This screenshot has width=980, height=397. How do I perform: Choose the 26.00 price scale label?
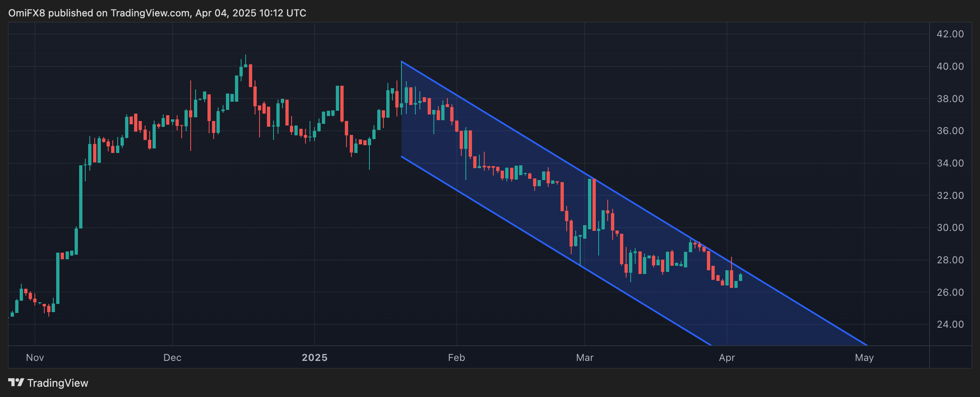pyautogui.click(x=950, y=292)
